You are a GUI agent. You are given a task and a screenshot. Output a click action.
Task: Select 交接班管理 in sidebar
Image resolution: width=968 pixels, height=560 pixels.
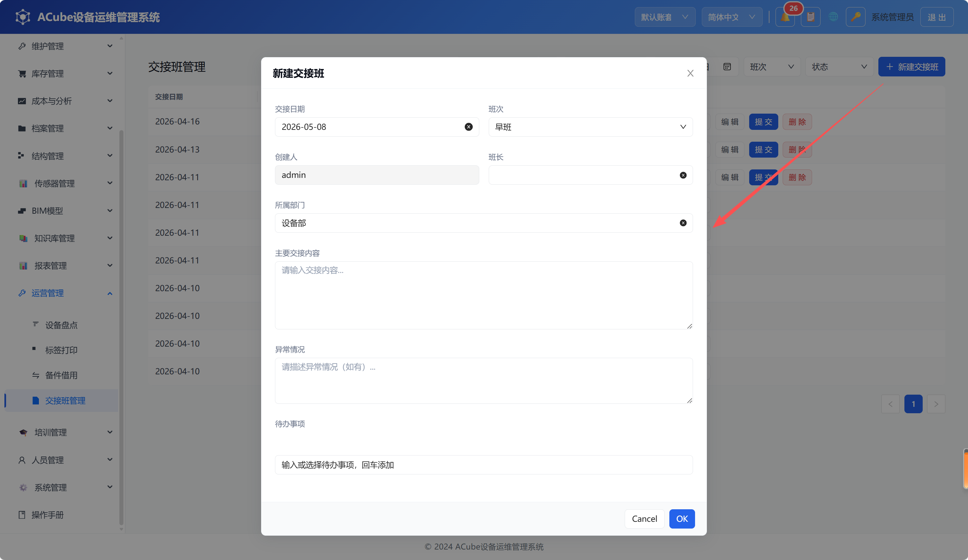[x=62, y=401]
